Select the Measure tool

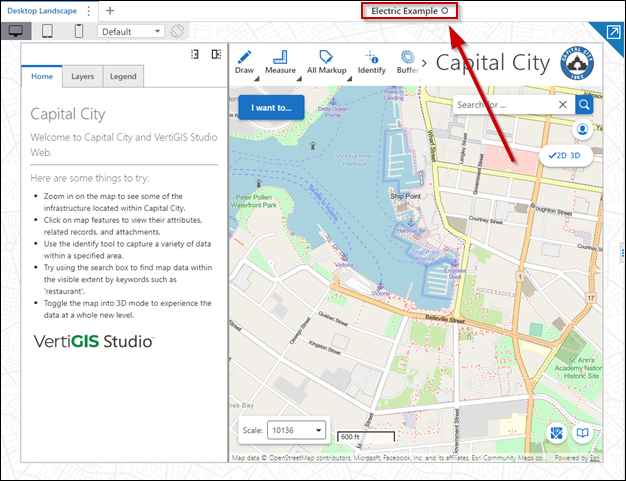point(280,62)
